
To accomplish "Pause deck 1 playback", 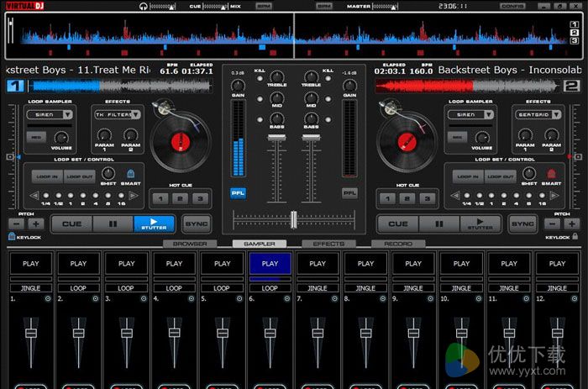I will pos(113,224).
